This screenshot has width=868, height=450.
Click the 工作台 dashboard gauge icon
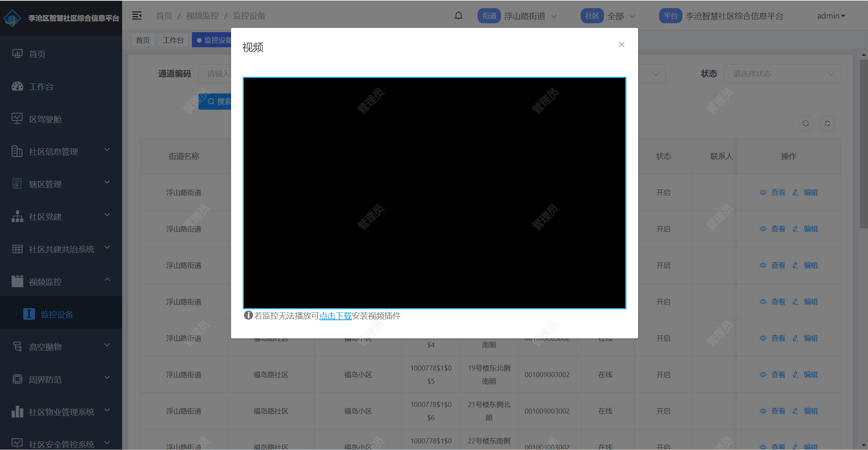17,86
